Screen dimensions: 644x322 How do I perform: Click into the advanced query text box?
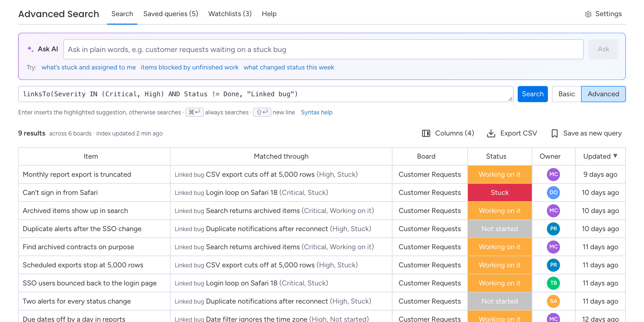tap(266, 94)
